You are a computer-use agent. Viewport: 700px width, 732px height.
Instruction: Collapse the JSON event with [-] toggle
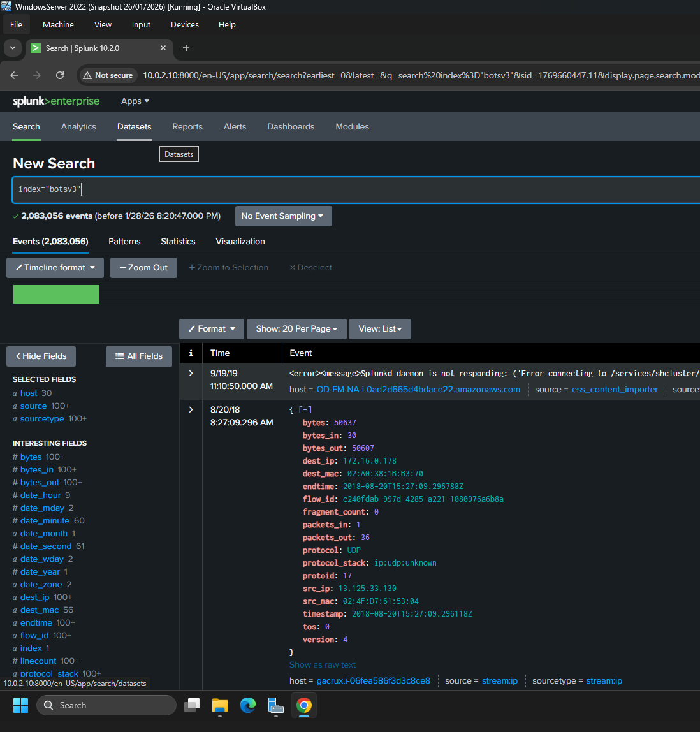click(x=305, y=410)
